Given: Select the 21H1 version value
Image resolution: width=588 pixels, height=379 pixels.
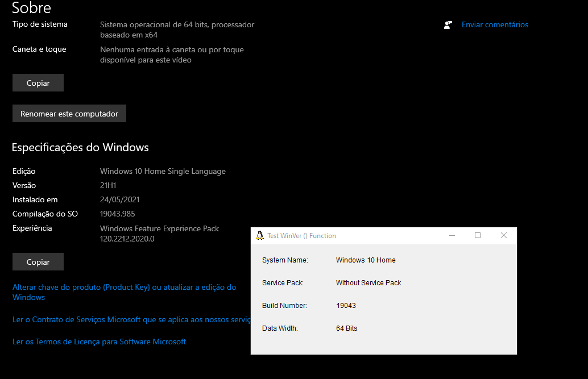Looking at the screenshot, I should (x=108, y=186).
